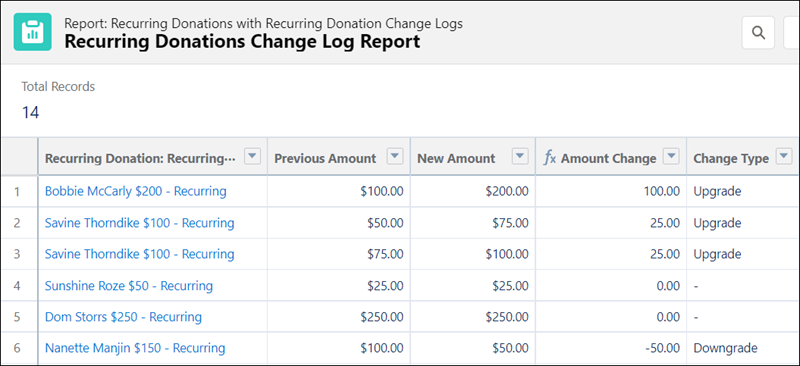Select Amount Change -50.00 cell

tap(611, 348)
